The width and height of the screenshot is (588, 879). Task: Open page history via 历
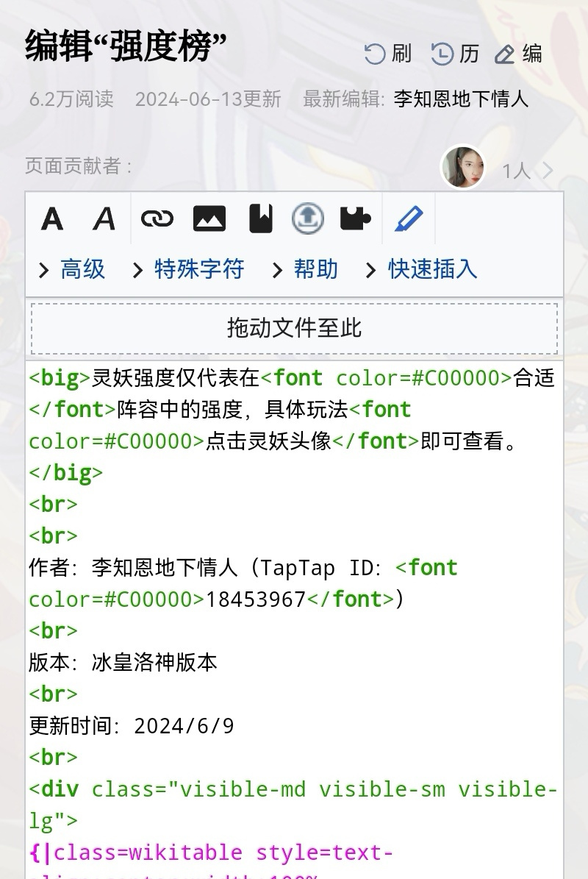tap(455, 54)
